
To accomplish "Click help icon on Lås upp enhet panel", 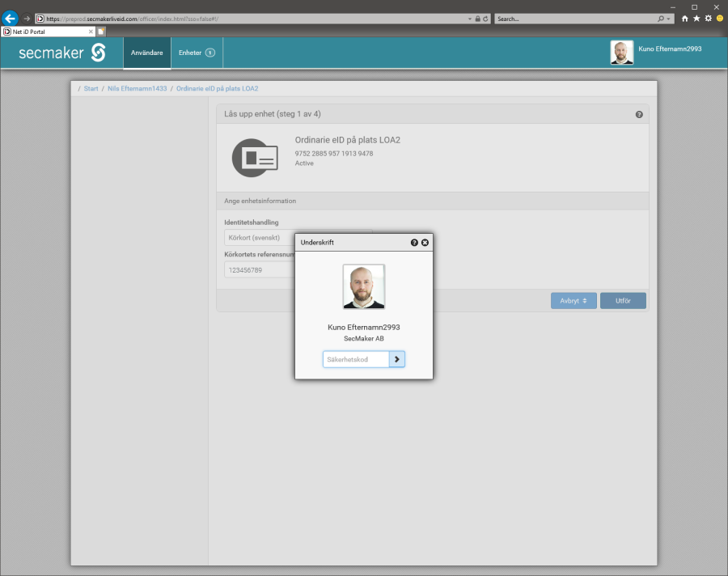I will (x=639, y=114).
